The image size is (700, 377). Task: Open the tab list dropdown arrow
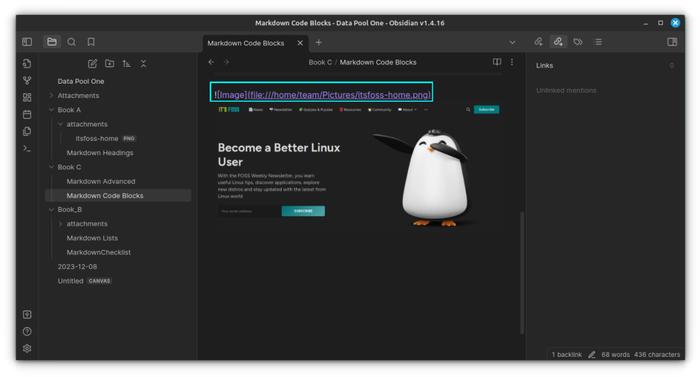coord(512,42)
